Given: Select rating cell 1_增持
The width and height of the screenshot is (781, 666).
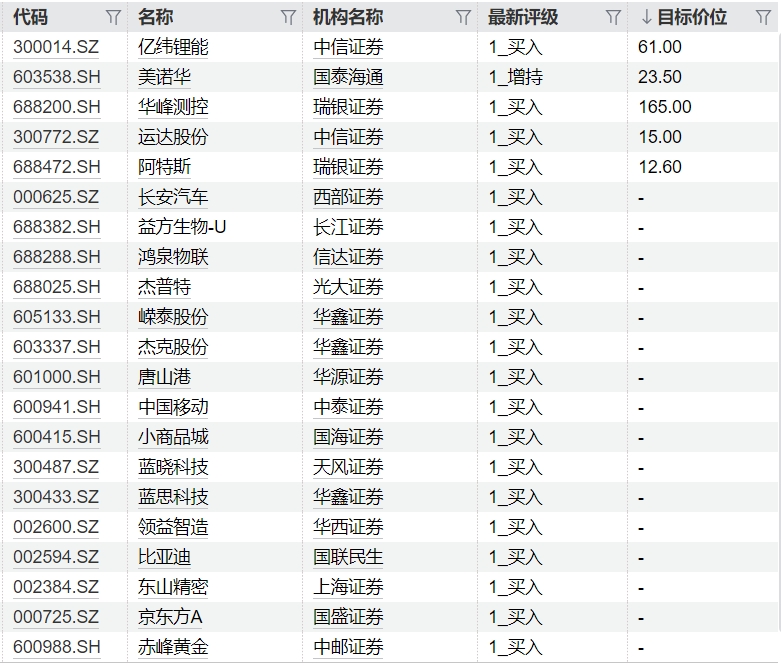Looking at the screenshot, I should [516, 77].
